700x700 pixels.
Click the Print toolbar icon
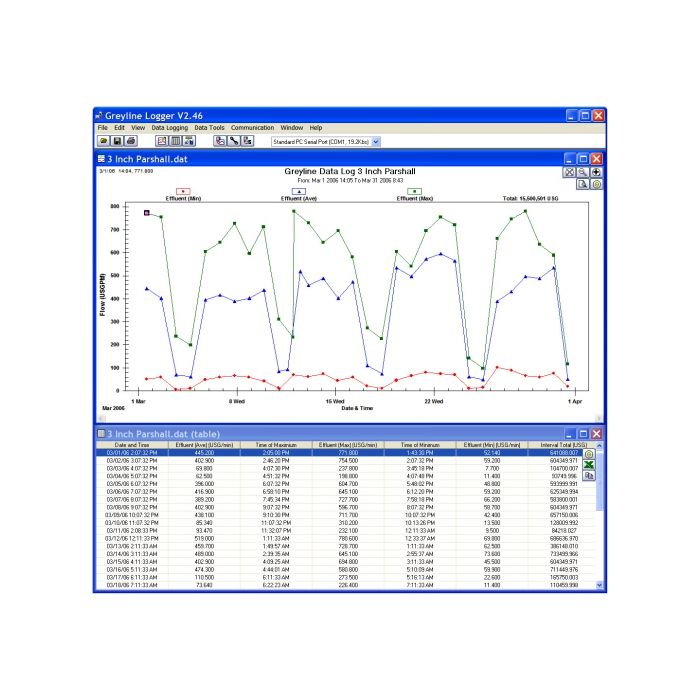[131, 141]
